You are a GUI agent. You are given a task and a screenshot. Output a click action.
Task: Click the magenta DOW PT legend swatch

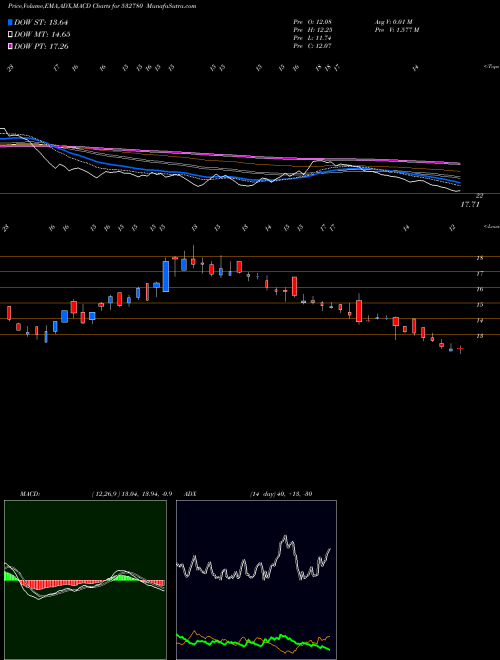(x=10, y=46)
